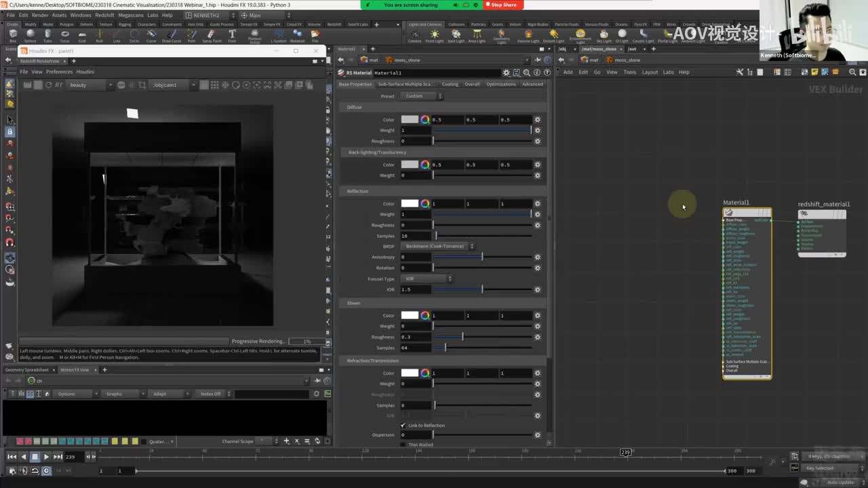868x488 pixels.
Task: Click the crop region icon in RenderView
Action: coord(142,85)
